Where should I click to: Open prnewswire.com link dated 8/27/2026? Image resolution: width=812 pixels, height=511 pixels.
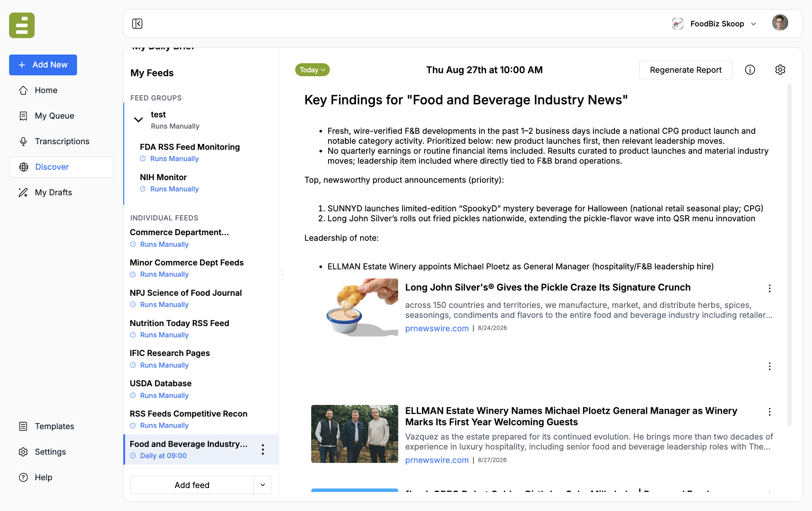click(x=437, y=460)
